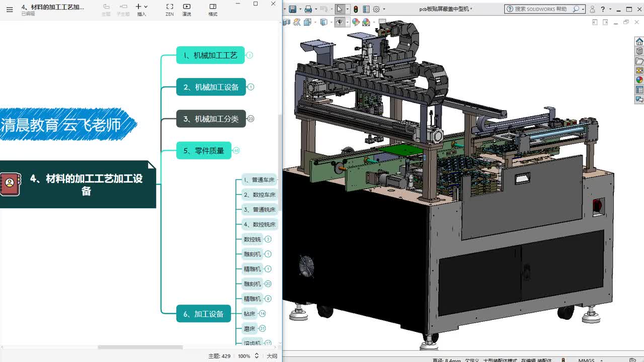Open the SOLIDWORKS options gear

coord(376,9)
